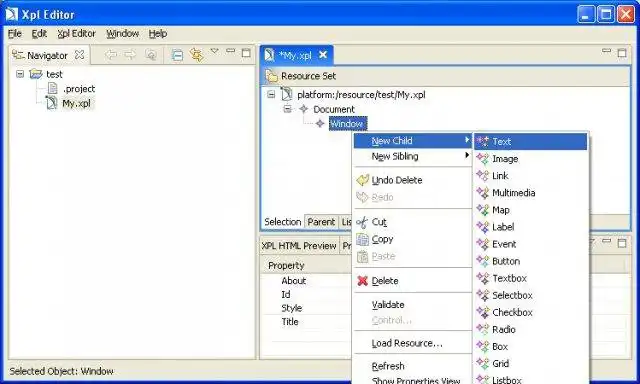The image size is (640, 384).
Task: Open the Edit menu
Action: [x=39, y=33]
